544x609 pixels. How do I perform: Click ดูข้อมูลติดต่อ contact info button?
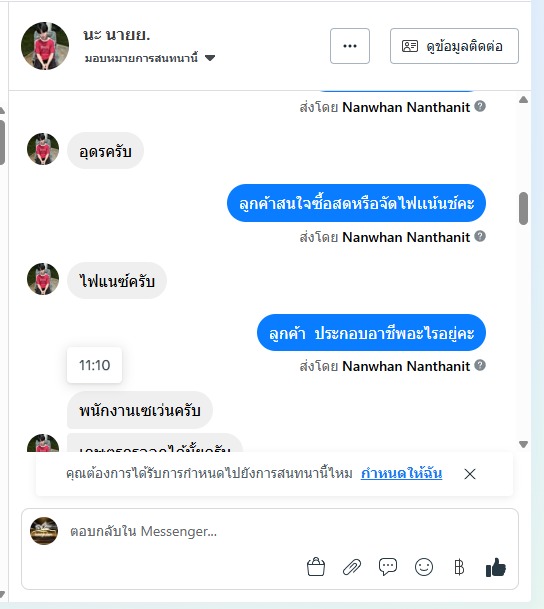[454, 46]
